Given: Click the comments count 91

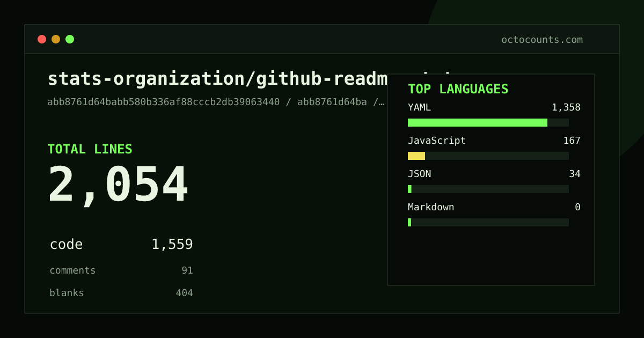Looking at the screenshot, I should click(x=187, y=270).
